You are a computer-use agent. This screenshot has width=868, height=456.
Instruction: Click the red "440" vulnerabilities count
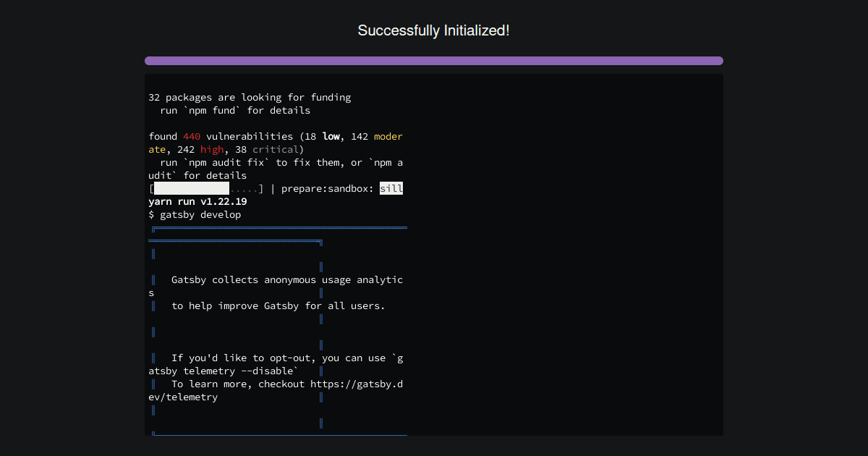click(192, 136)
